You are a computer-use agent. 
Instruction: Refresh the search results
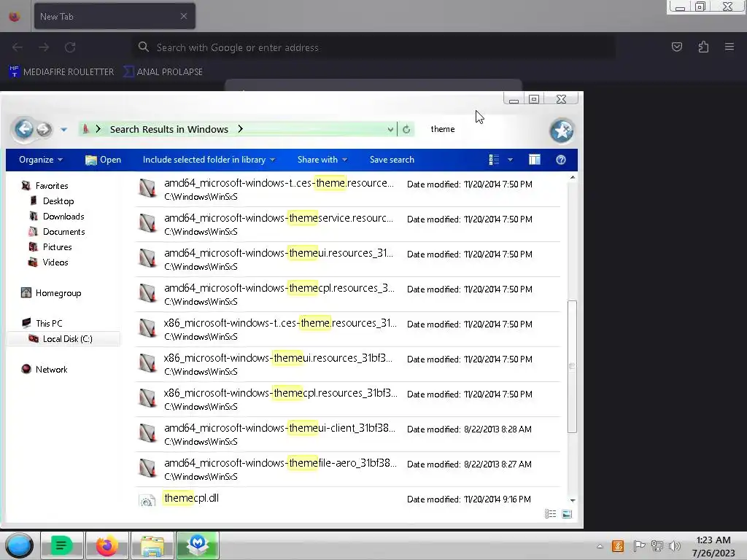pos(406,129)
